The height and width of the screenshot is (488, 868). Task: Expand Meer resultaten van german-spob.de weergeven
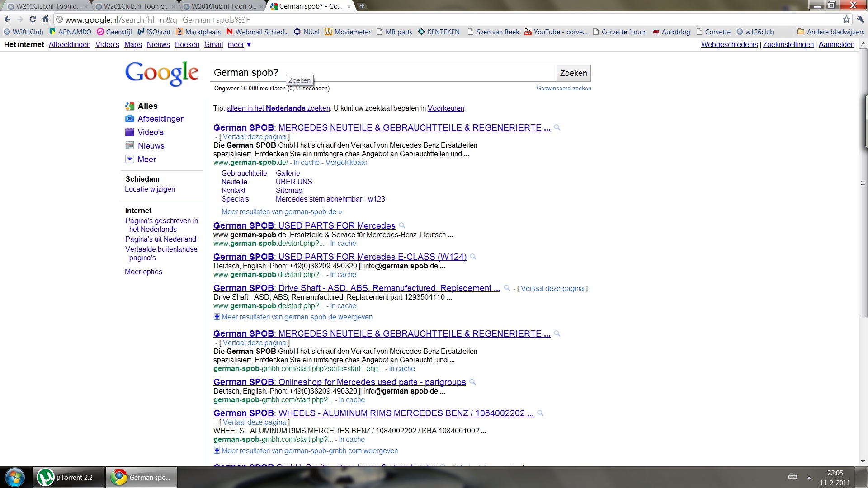click(x=293, y=317)
